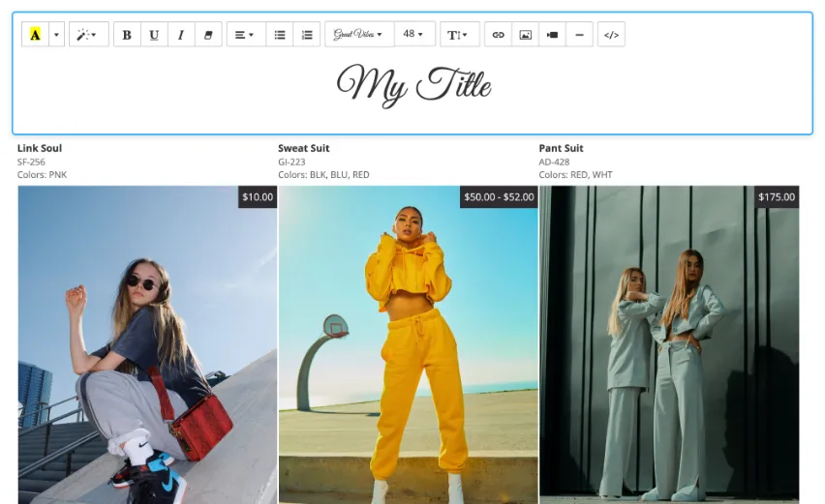Image resolution: width=825 pixels, height=504 pixels.
Task: Insert an unordered bullet list
Action: coord(280,35)
